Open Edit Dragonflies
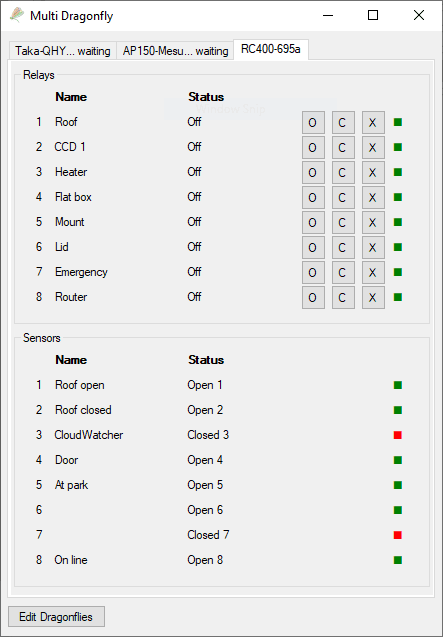Viewport: 443px width, 637px height. point(56,617)
